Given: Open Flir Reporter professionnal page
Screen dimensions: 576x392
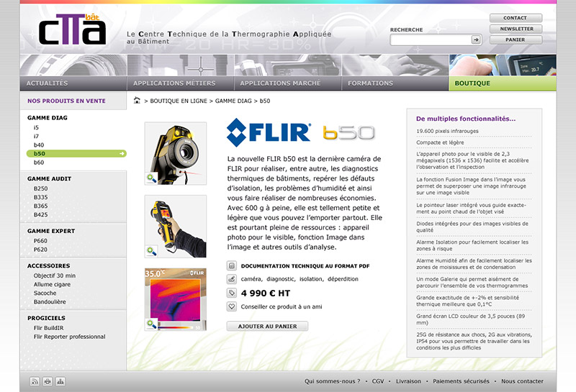Looking at the screenshot, I should pyautogui.click(x=69, y=337).
